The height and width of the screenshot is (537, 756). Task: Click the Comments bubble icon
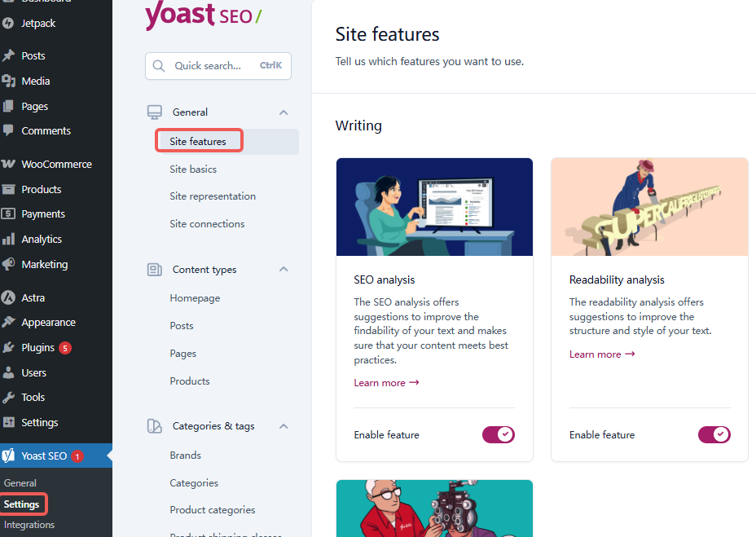click(x=10, y=130)
